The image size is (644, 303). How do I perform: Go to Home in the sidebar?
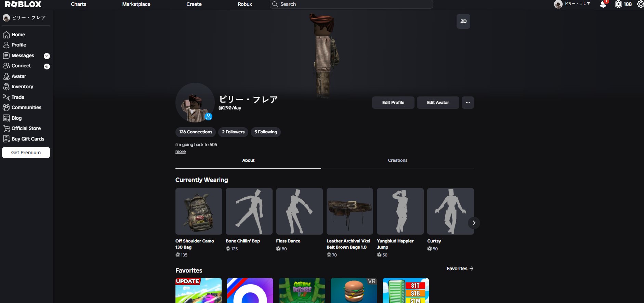pyautogui.click(x=18, y=35)
